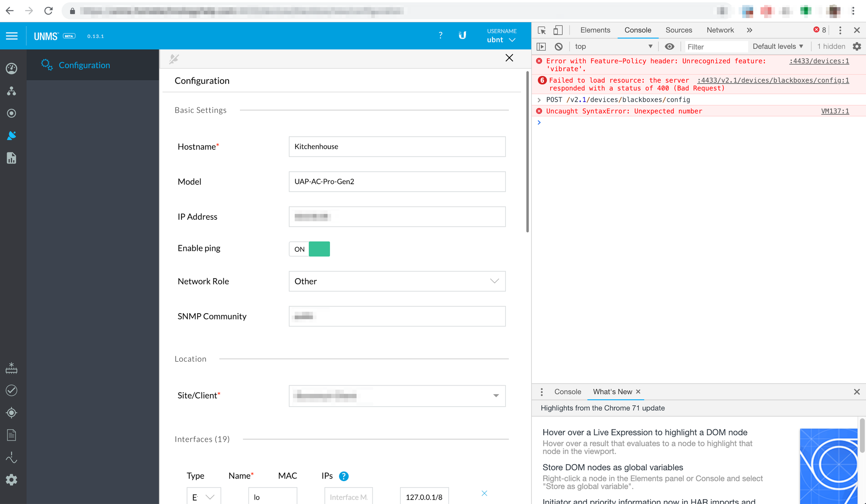Open the Devices satellite dish sidebar icon
The width and height of the screenshot is (866, 504).
[x=12, y=136]
